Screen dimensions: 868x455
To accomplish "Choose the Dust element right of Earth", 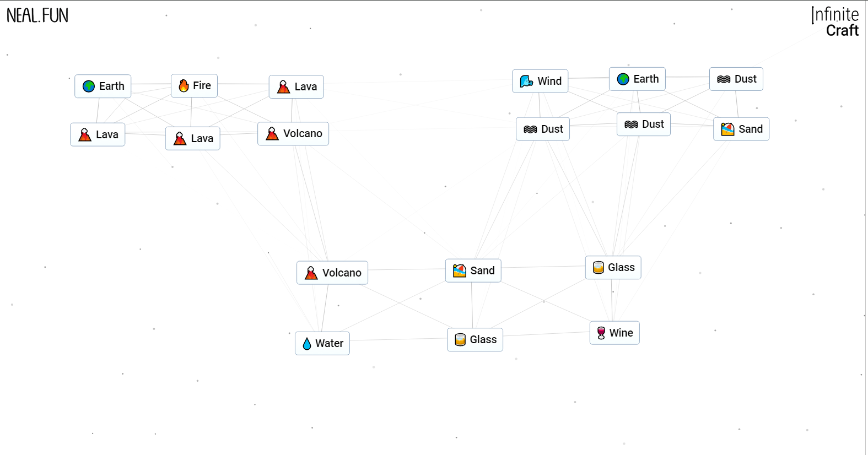I will 736,79.
